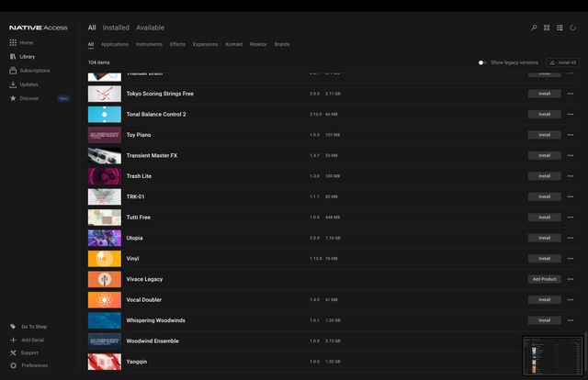Install Tutti Free

pos(545,218)
